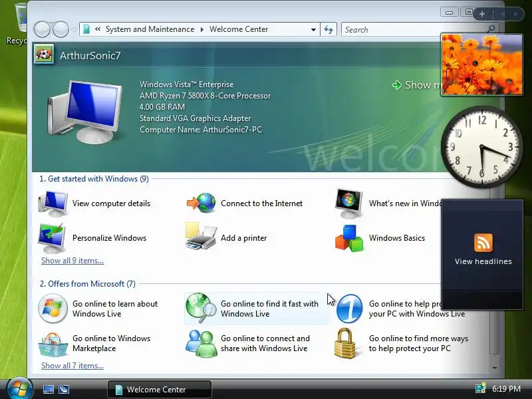Click the connect and share people icon
Screen dimensions: 532x399
coord(201,343)
